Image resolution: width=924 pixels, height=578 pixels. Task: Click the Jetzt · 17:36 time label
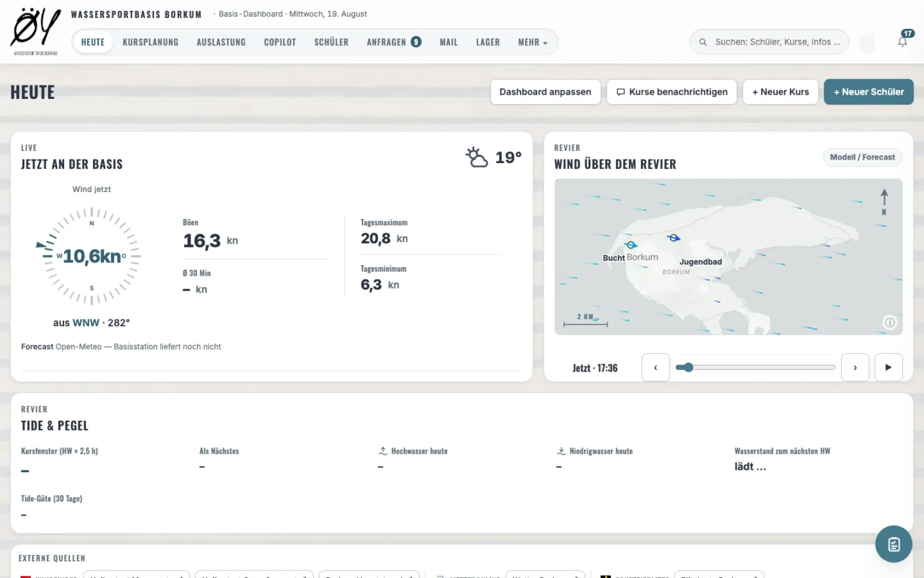click(x=595, y=368)
